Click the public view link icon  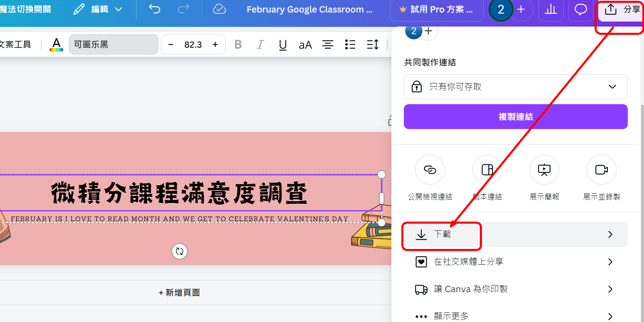(x=430, y=170)
